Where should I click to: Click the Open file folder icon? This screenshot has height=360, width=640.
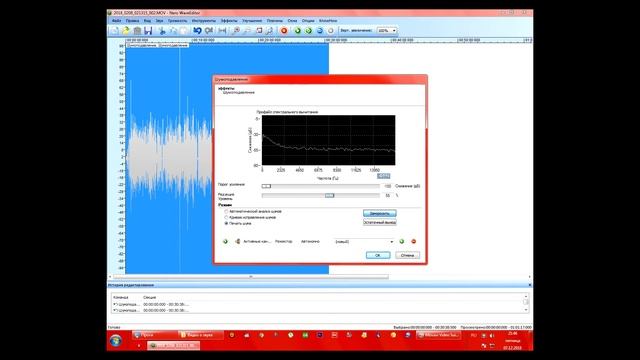point(126,31)
